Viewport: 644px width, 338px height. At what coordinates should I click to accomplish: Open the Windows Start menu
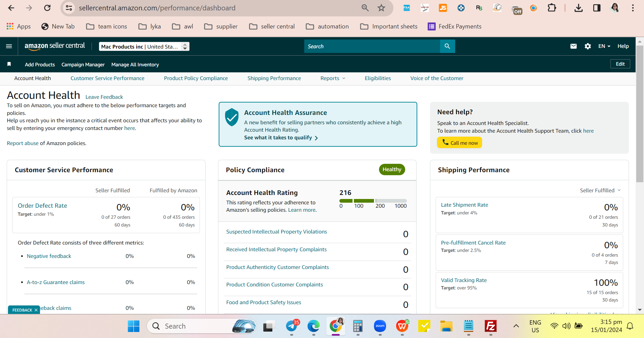tap(133, 326)
